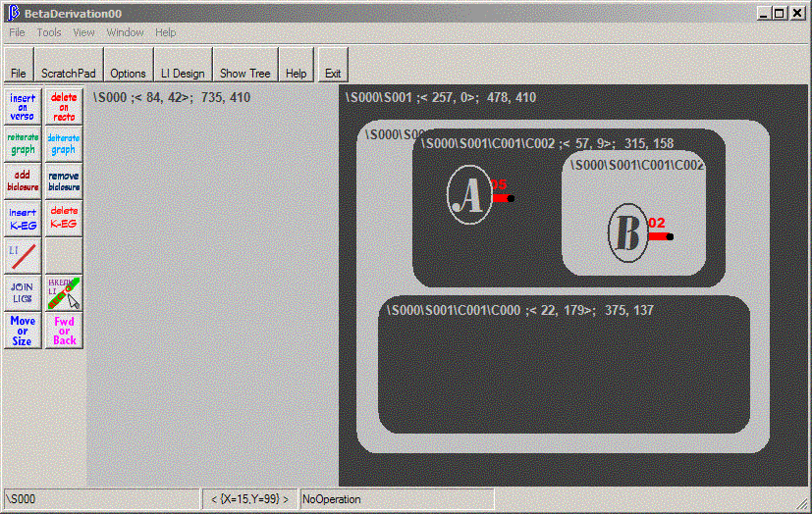The image size is (812, 514).
Task: Click the red line labeled 02 beside B
Action: [657, 236]
